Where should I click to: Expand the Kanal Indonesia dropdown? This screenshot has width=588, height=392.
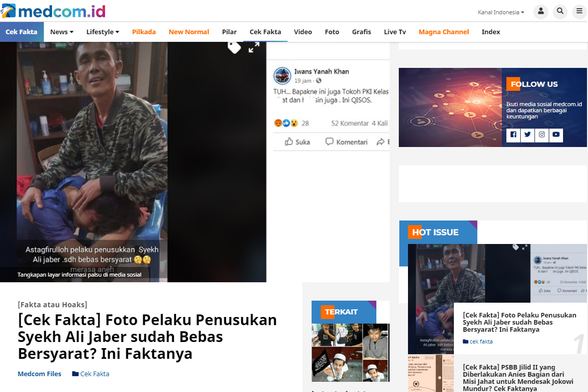tap(501, 12)
